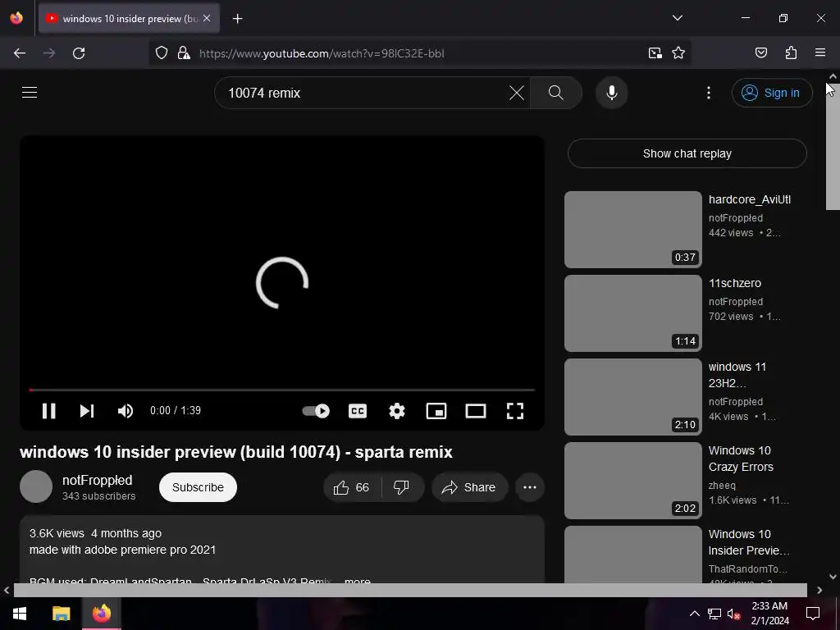Click the Sign in button
Screen dimensions: 840x630
coord(772,93)
